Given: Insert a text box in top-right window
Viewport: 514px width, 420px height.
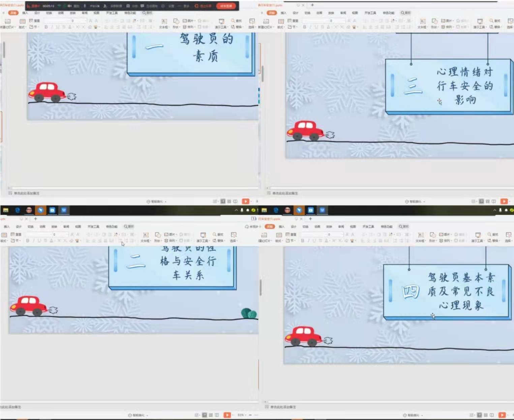Looking at the screenshot, I should coord(422,23).
